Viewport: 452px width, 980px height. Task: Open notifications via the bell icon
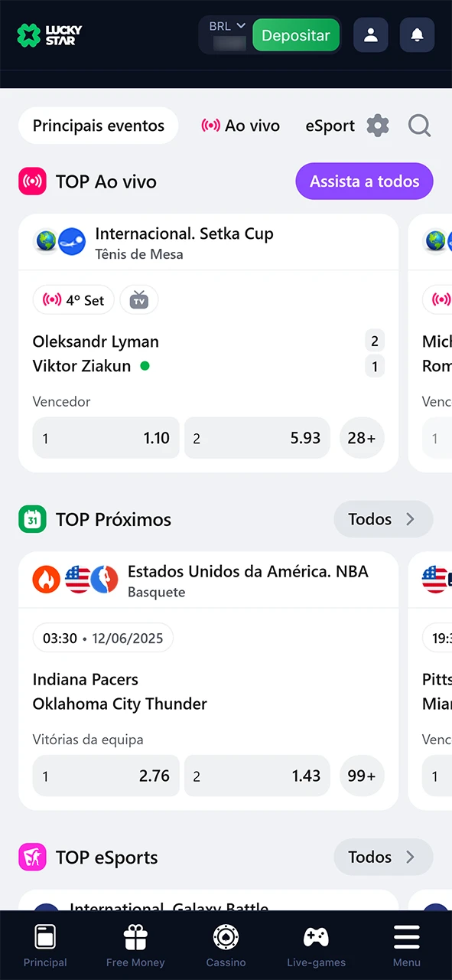(417, 35)
